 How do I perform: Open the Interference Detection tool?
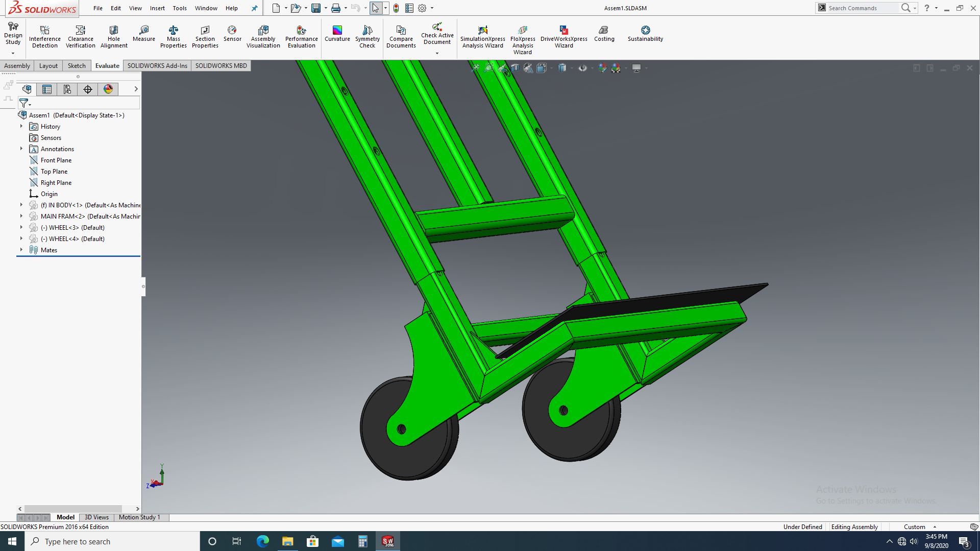(x=45, y=37)
